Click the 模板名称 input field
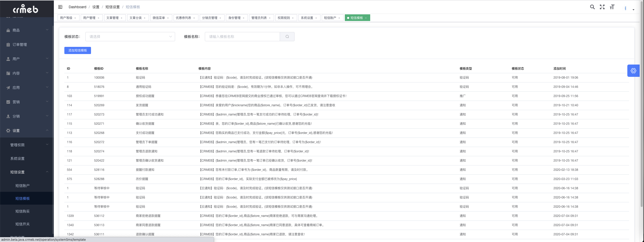Viewport: 644px width, 242px height. click(x=242, y=37)
